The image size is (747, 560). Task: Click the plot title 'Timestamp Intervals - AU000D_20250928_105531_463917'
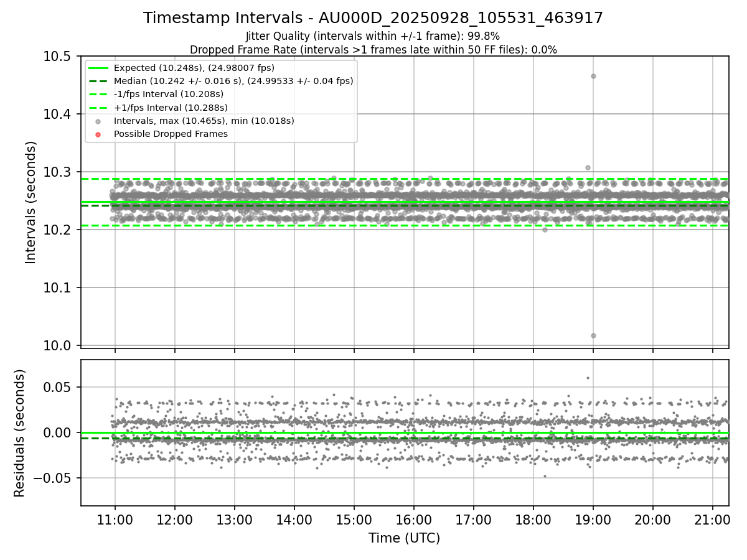click(373, 18)
